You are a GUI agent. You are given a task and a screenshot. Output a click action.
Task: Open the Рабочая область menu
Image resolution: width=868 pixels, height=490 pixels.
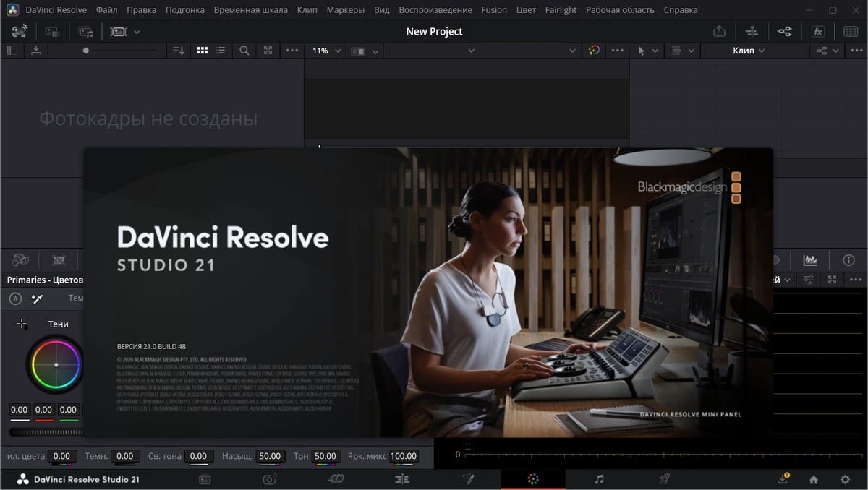coord(620,10)
